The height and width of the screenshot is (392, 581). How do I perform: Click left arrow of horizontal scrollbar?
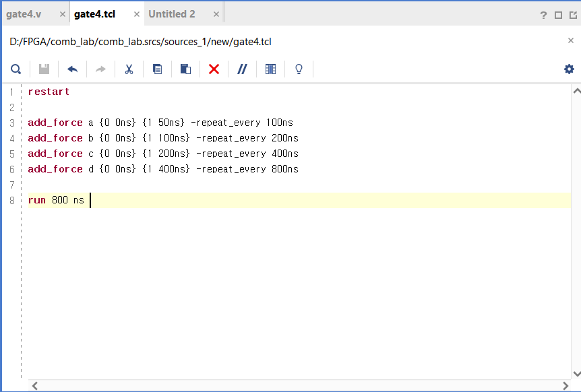coord(35,386)
